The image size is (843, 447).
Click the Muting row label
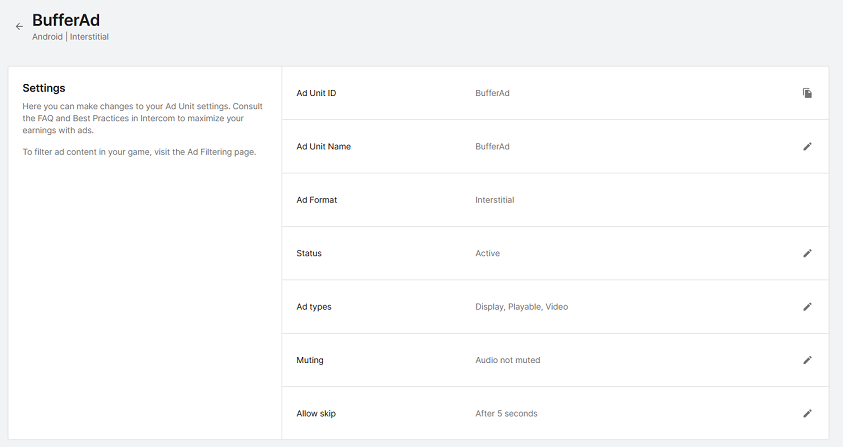click(310, 360)
